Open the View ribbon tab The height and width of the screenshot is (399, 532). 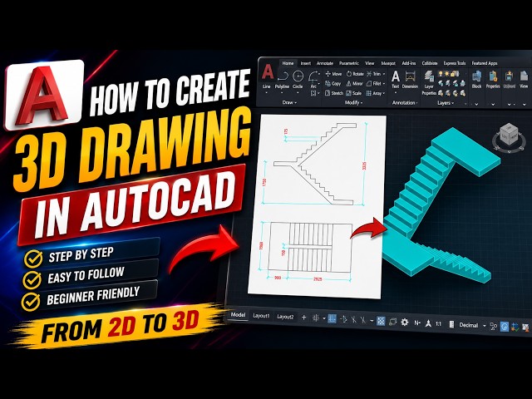coord(369,63)
